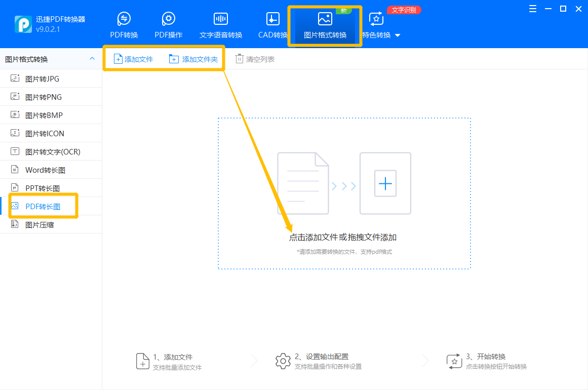Viewport: 588px width, 390px height.
Task: Click the 设置输出配置 gear icon
Action: [x=283, y=361]
